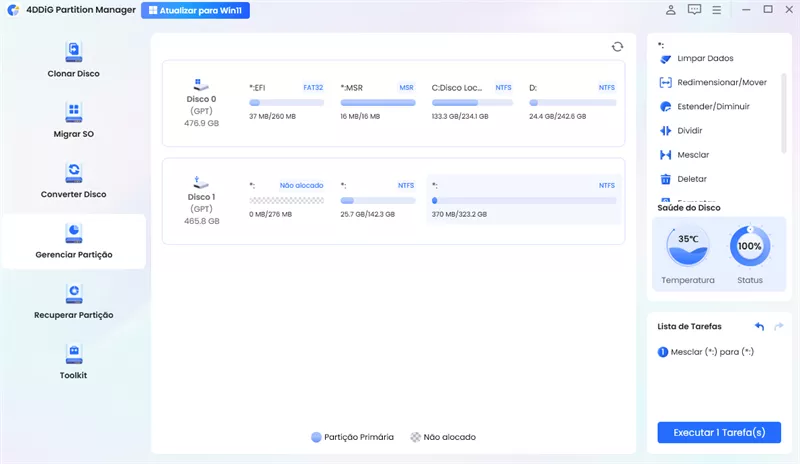Open Recuperar Partição in the sidebar

pyautogui.click(x=73, y=301)
